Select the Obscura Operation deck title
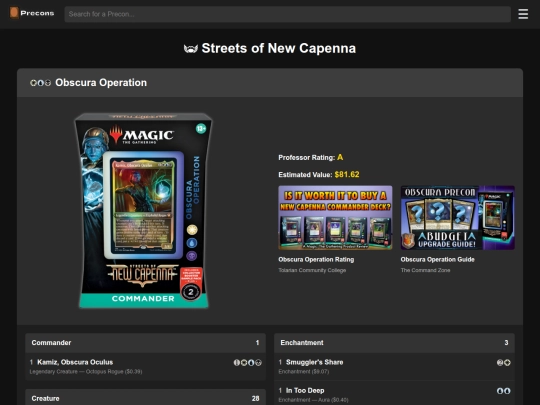 coord(101,83)
